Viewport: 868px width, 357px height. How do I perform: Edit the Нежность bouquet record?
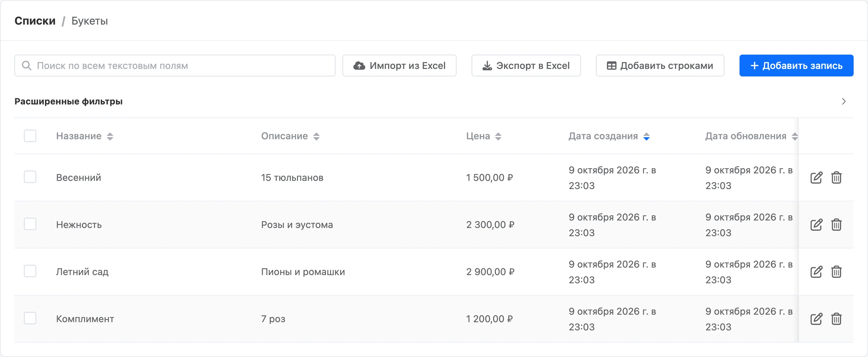[816, 225]
